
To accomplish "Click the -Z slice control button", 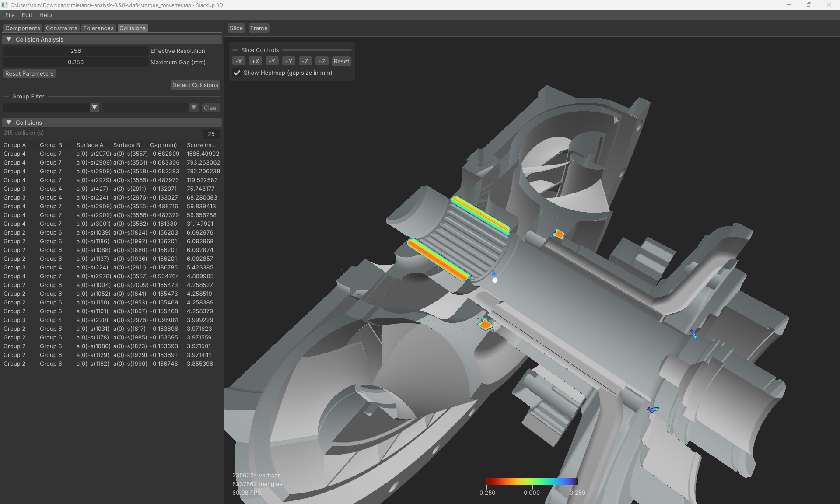I will tap(305, 61).
